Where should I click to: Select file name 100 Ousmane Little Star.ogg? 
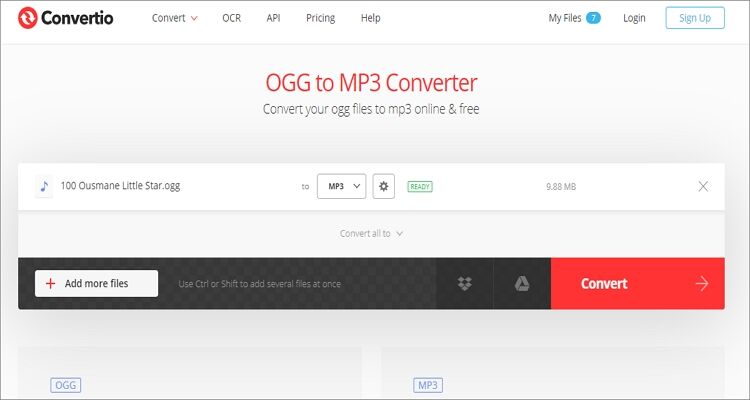pos(120,186)
